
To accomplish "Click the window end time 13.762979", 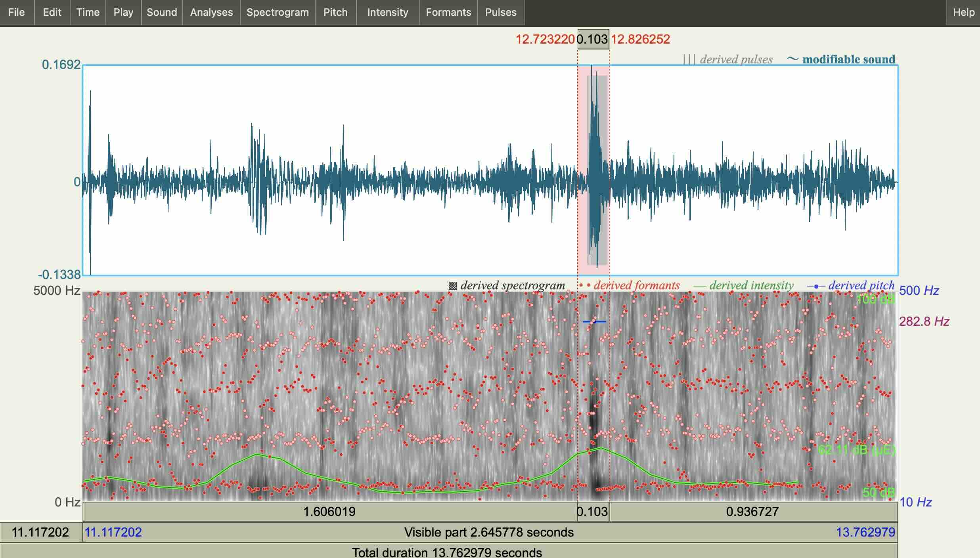I will pyautogui.click(x=865, y=532).
